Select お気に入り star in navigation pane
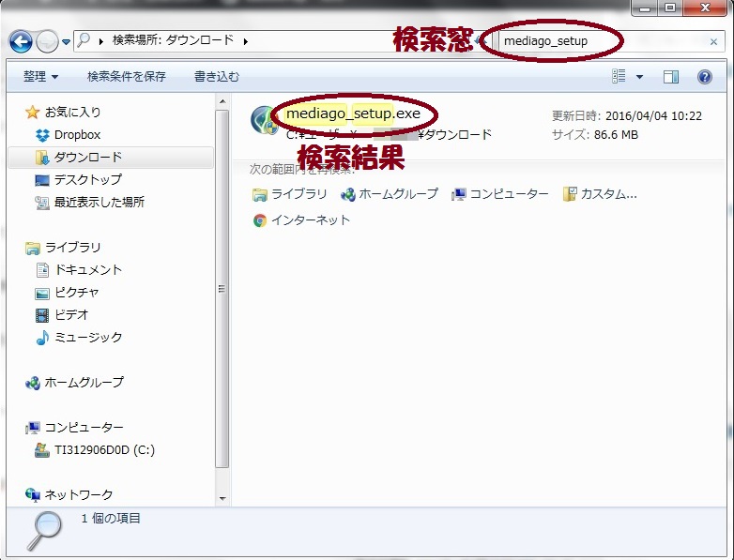 32,113
